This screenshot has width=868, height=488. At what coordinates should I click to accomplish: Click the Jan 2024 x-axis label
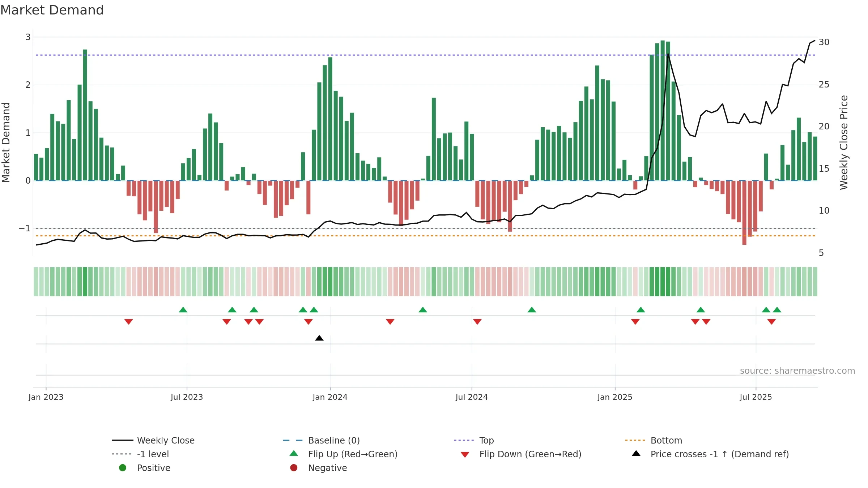pos(330,397)
